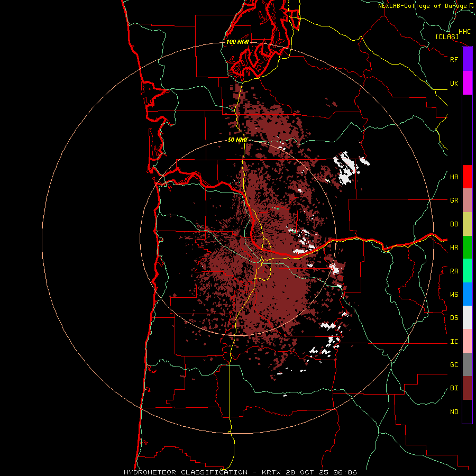476x476 pixels.
Task: Click the HYDROMETEOR CLASSIFICATION title text
Action: 186,472
